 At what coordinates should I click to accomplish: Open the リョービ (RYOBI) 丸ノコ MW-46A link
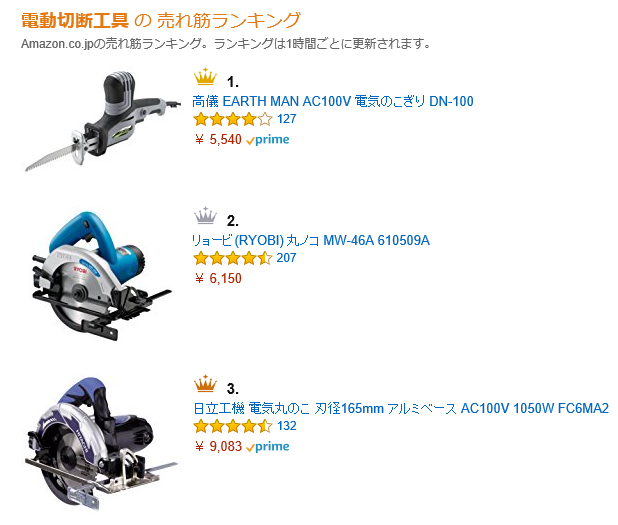pyautogui.click(x=311, y=240)
